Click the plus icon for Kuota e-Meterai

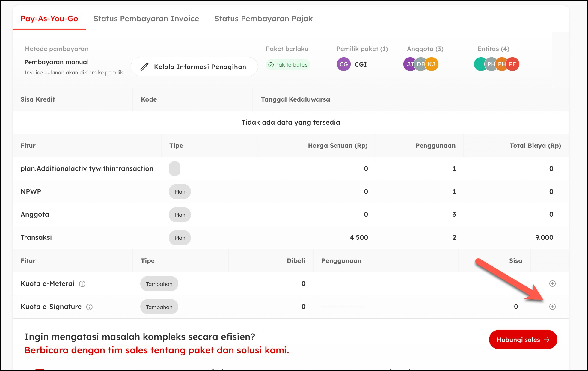[552, 283]
